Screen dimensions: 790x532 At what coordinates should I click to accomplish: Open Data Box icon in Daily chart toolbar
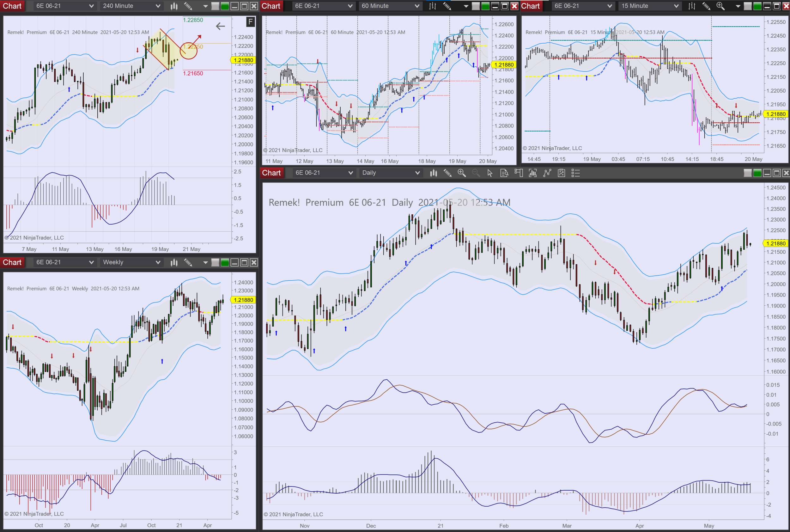(504, 173)
